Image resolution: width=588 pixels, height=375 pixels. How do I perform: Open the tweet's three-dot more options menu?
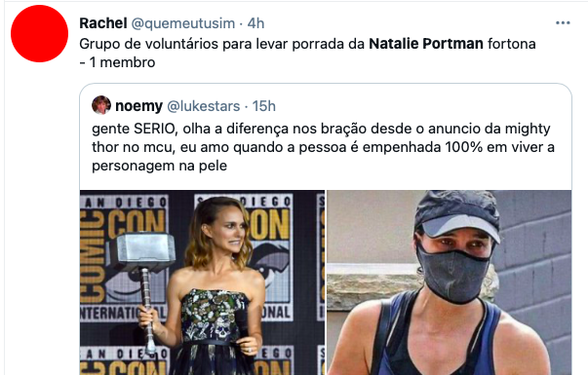563,23
